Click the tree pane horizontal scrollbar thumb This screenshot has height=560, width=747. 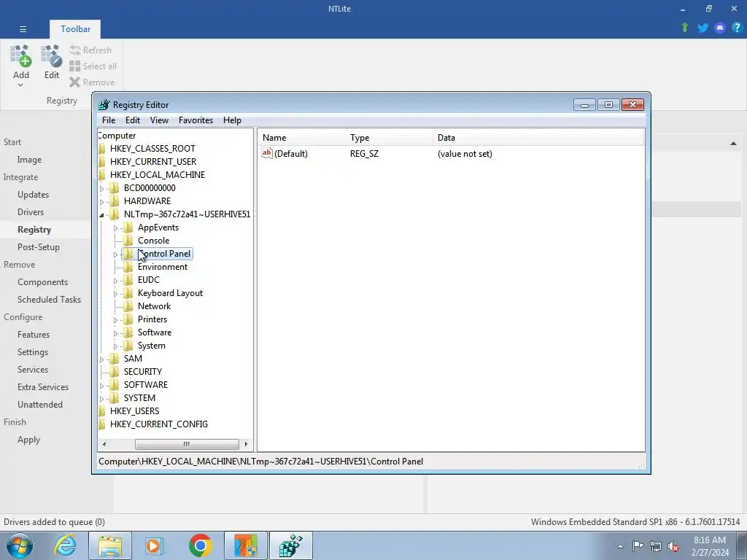tap(187, 444)
